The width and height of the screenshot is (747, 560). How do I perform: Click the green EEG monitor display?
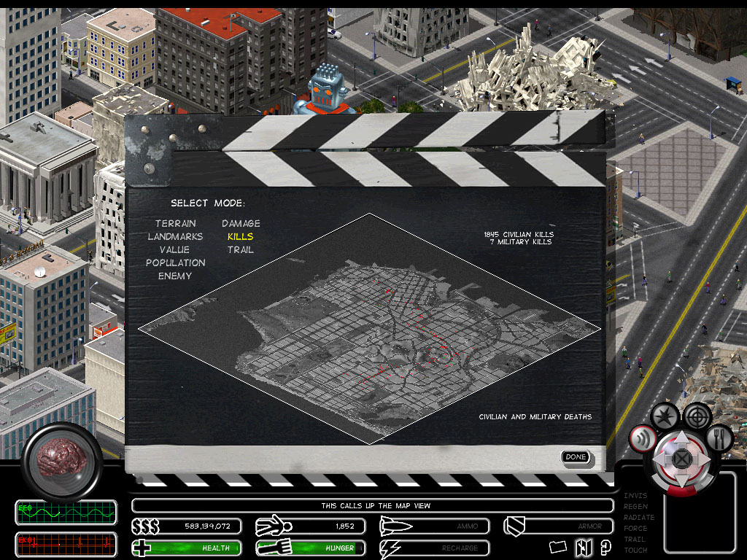coord(66,513)
